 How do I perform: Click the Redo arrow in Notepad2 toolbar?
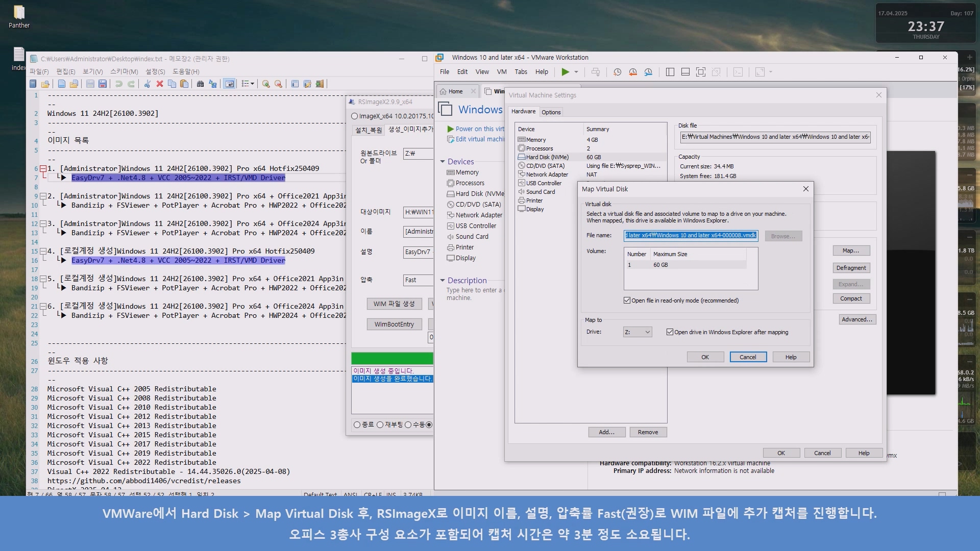[131, 84]
